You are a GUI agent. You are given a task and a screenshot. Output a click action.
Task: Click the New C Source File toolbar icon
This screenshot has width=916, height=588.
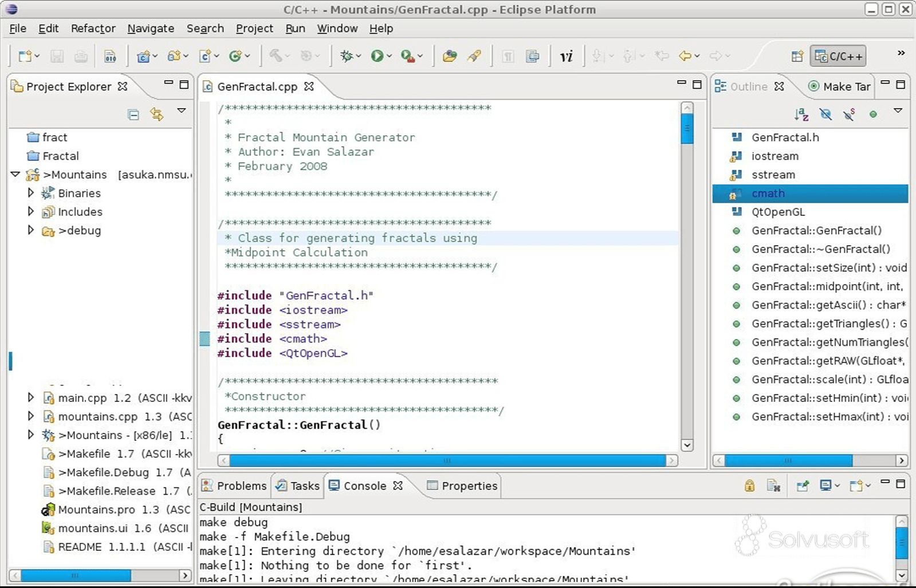pos(205,56)
